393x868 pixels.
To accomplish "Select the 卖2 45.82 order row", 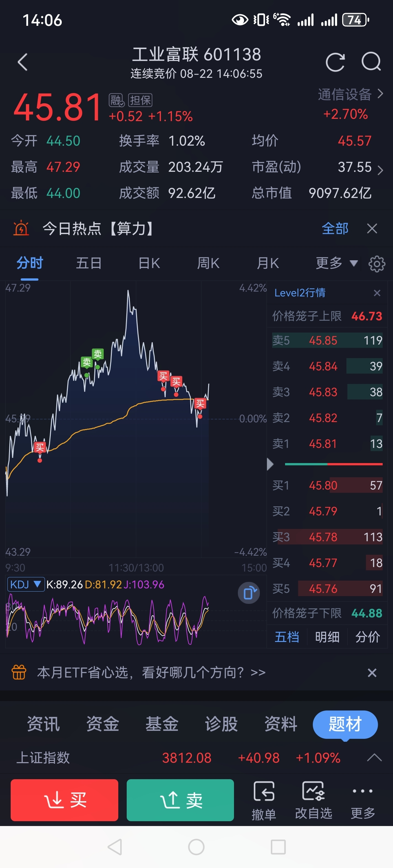I will (x=327, y=418).
